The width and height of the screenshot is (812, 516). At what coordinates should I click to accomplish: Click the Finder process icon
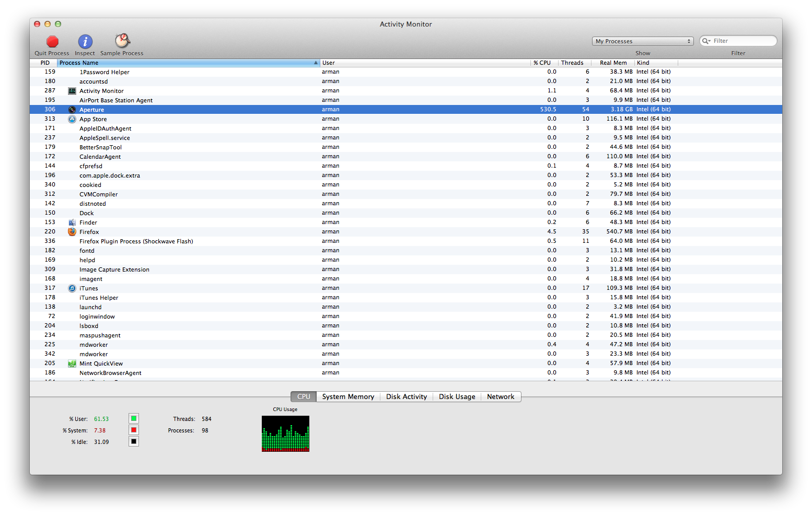pyautogui.click(x=72, y=222)
